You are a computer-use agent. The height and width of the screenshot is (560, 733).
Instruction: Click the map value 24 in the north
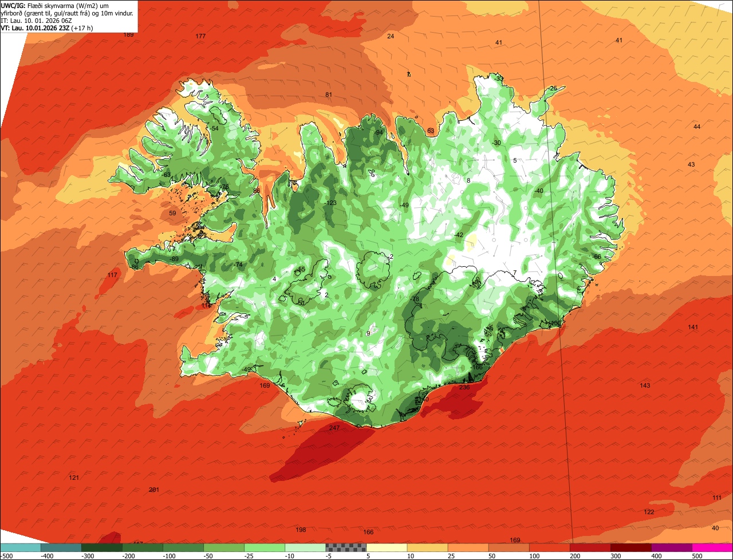pos(391,36)
